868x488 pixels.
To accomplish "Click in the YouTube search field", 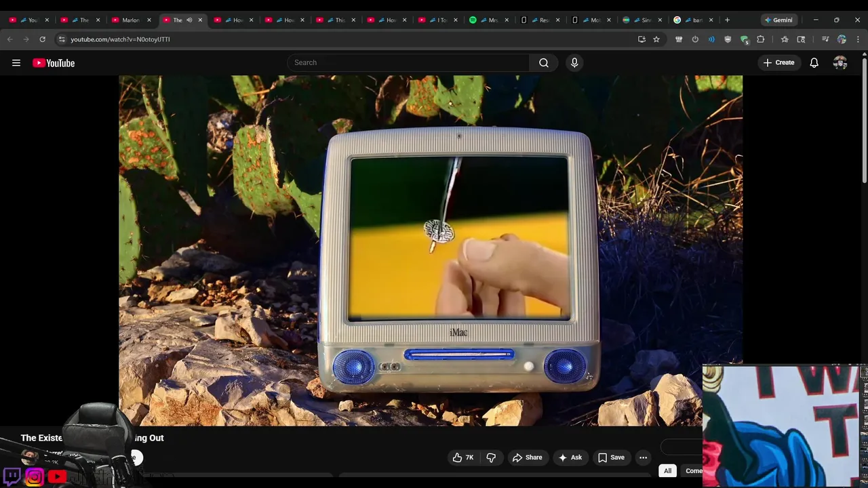I will point(409,63).
